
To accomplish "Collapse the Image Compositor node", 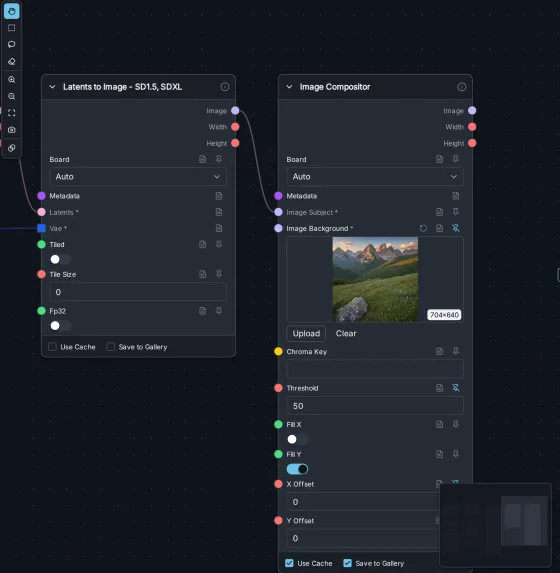I will 289,87.
